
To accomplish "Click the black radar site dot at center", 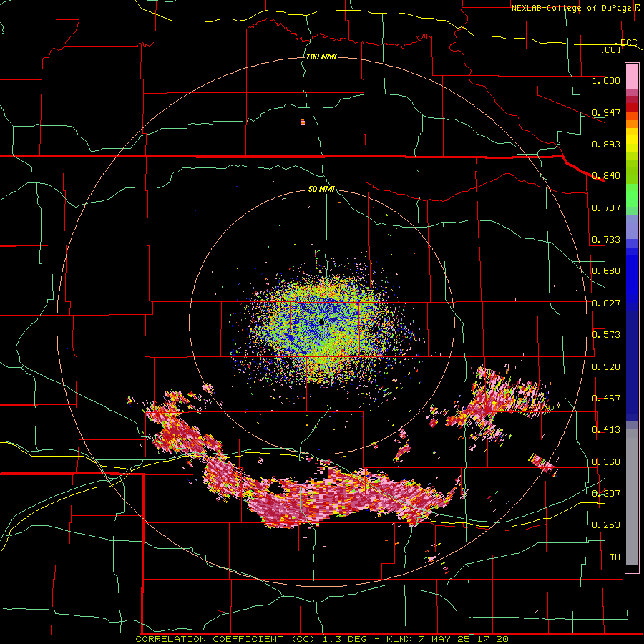I will coord(321,321).
